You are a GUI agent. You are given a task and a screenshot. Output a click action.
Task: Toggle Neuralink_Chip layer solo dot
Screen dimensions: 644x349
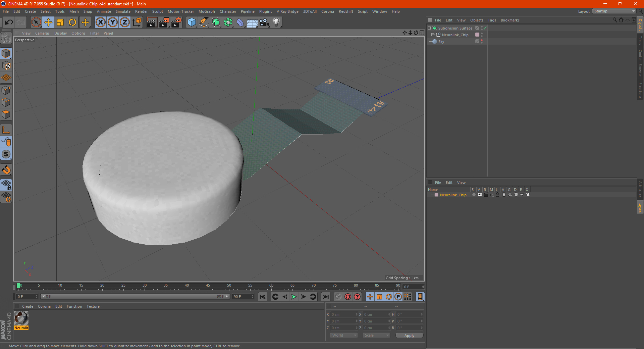(x=474, y=195)
